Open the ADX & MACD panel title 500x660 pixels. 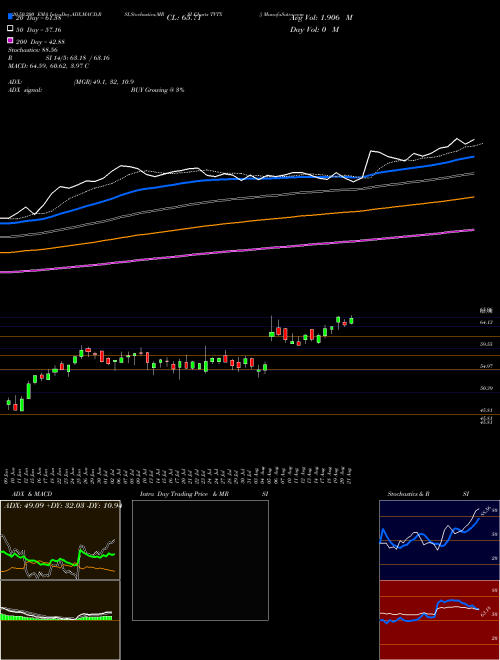[27, 494]
